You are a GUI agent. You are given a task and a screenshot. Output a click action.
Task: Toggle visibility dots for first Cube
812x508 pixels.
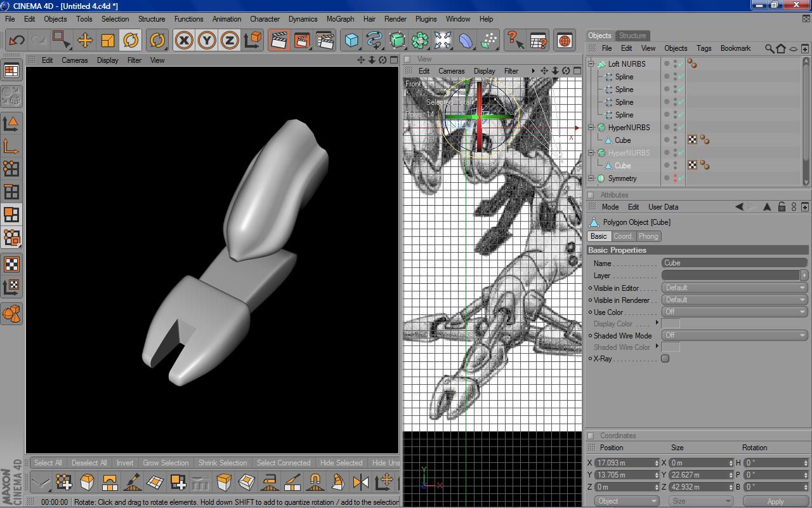pyautogui.click(x=675, y=140)
